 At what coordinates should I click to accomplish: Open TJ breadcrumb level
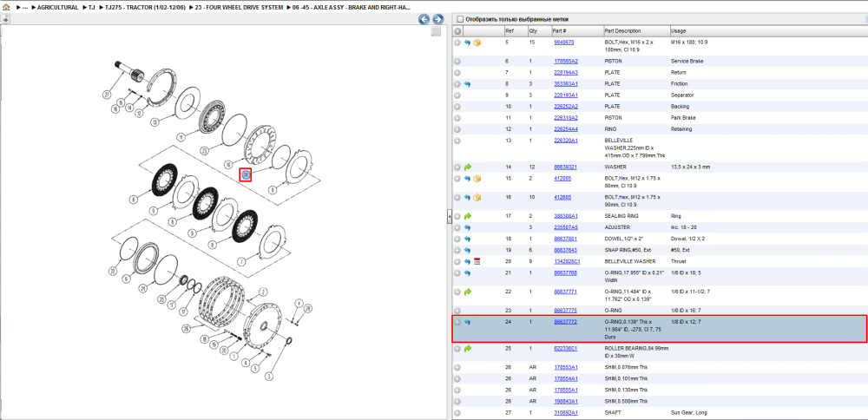pos(91,8)
